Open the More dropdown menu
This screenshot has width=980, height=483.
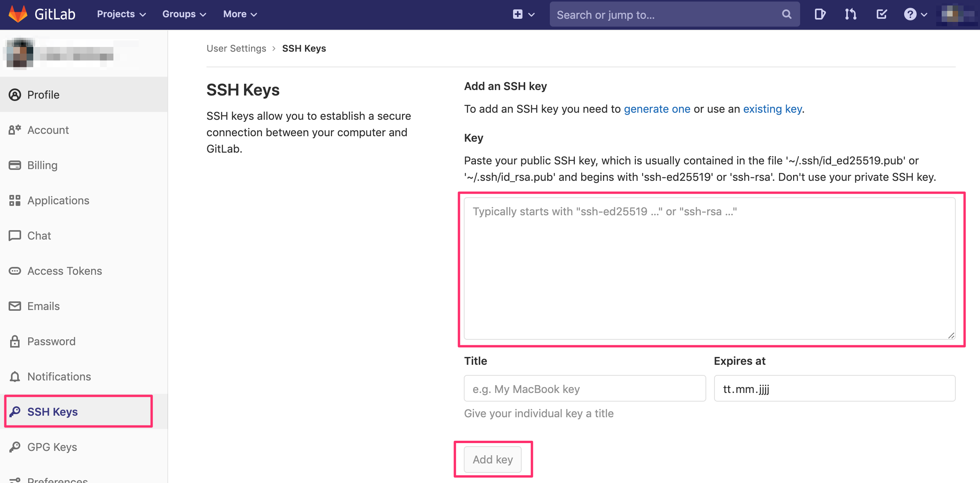[240, 14]
